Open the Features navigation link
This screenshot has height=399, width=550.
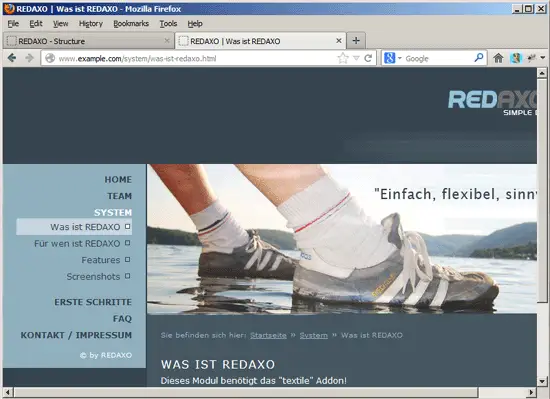coord(101,260)
